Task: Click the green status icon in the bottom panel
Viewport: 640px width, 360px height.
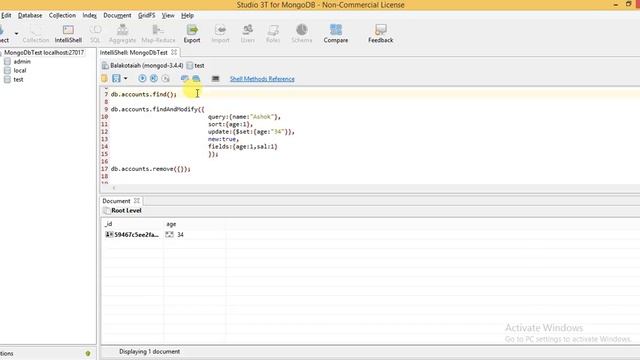Action: coord(88,353)
